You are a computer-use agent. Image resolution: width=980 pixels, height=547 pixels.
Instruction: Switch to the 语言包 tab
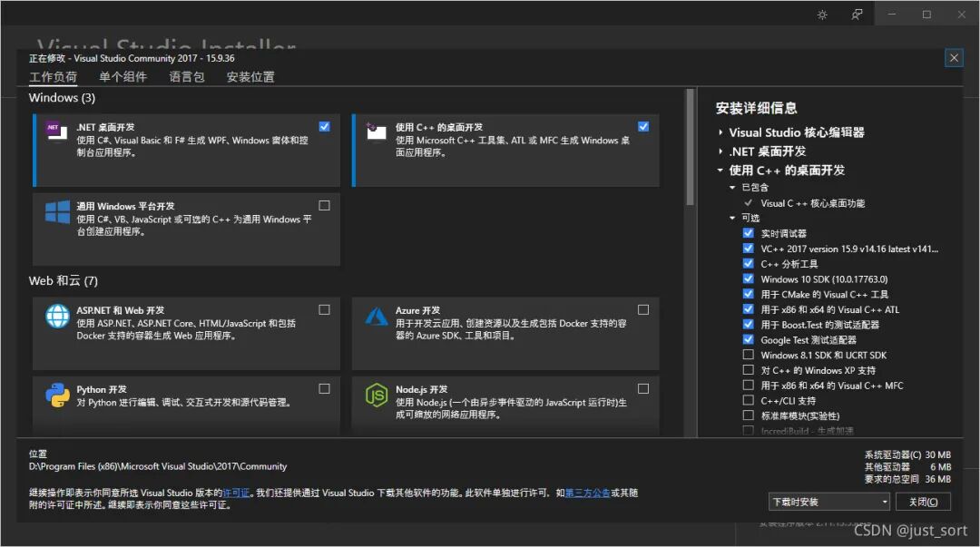click(x=187, y=77)
